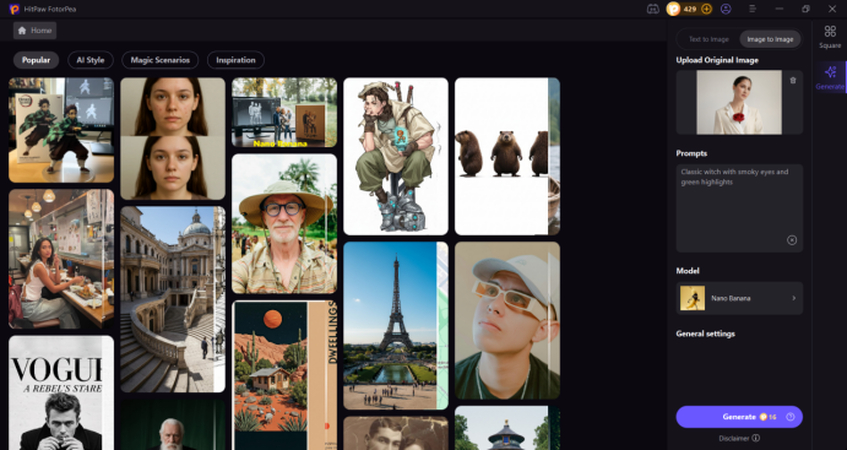Add credits with the plus icon

707,9
